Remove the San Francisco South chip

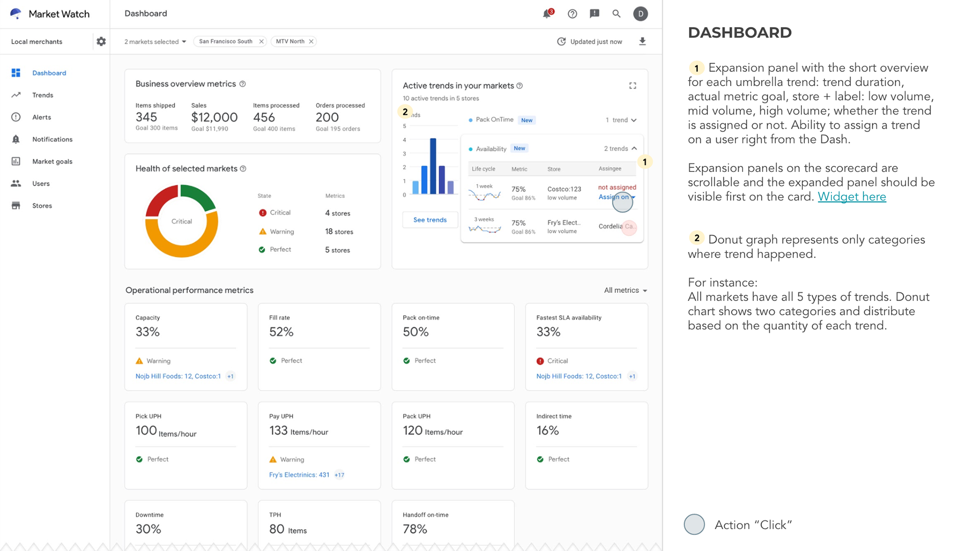(261, 41)
